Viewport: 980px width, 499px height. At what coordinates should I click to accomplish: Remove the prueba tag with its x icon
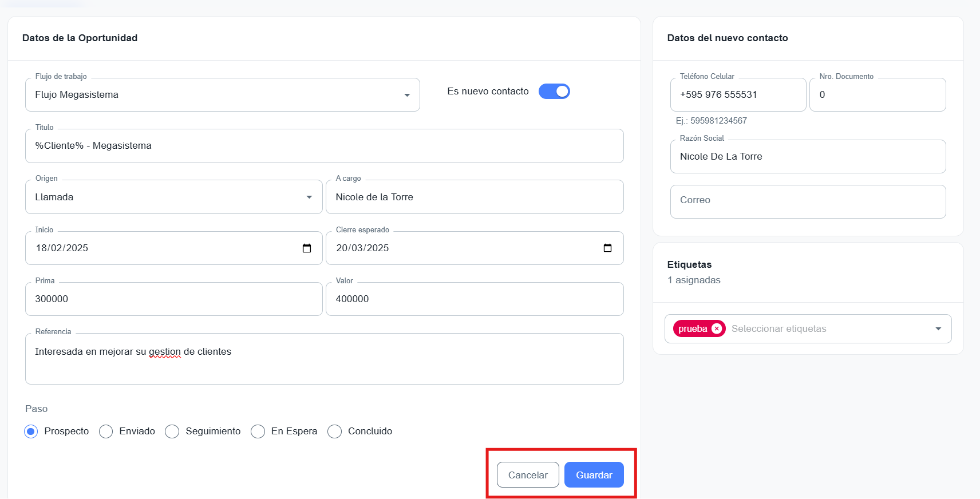point(716,329)
